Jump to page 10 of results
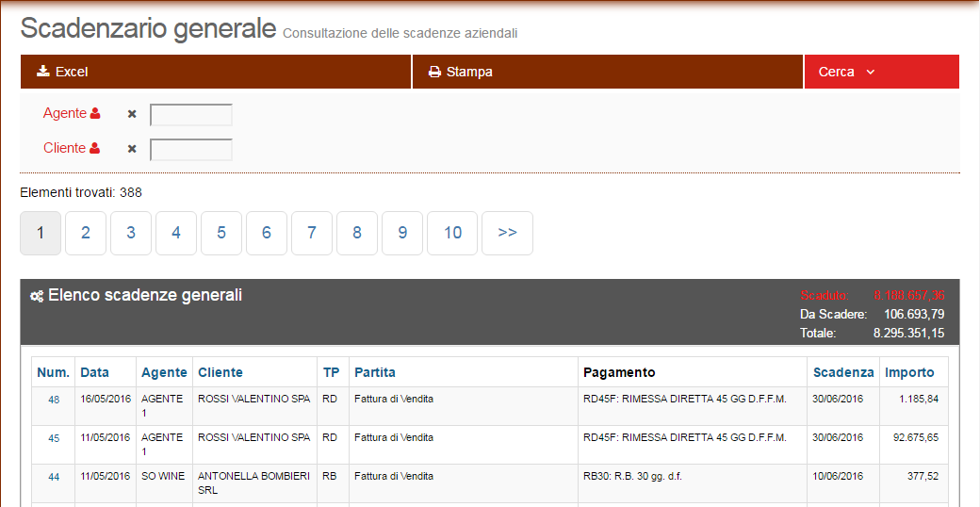Screen dimensions: 980x507 [453, 233]
